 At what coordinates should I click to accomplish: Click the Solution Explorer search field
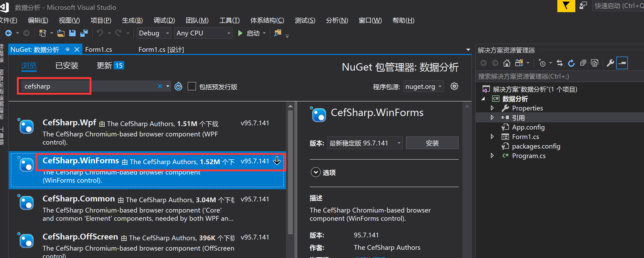click(560, 76)
